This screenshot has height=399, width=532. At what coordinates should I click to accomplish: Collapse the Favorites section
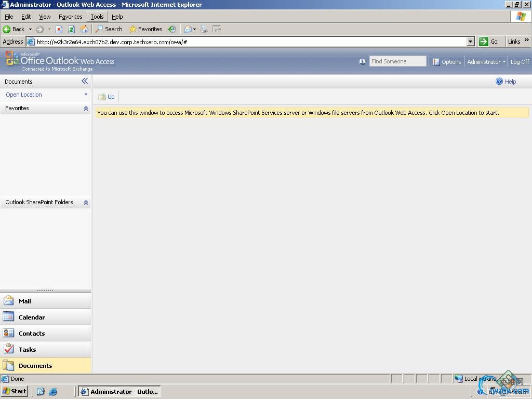tap(86, 108)
